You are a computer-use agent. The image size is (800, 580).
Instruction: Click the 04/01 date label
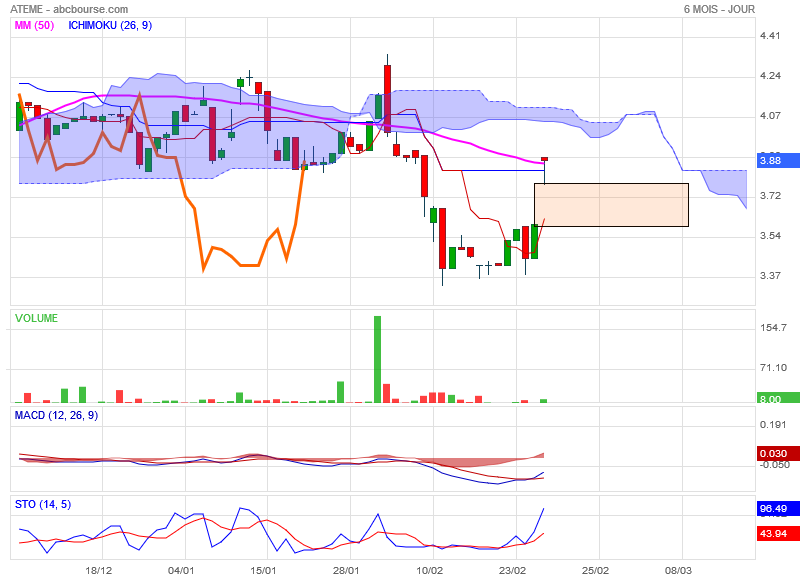pos(181,570)
